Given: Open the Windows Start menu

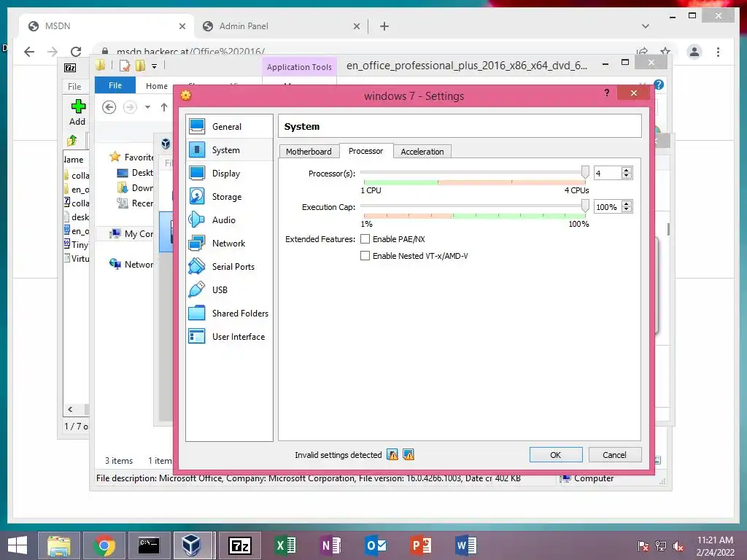Looking at the screenshot, I should tap(18, 545).
